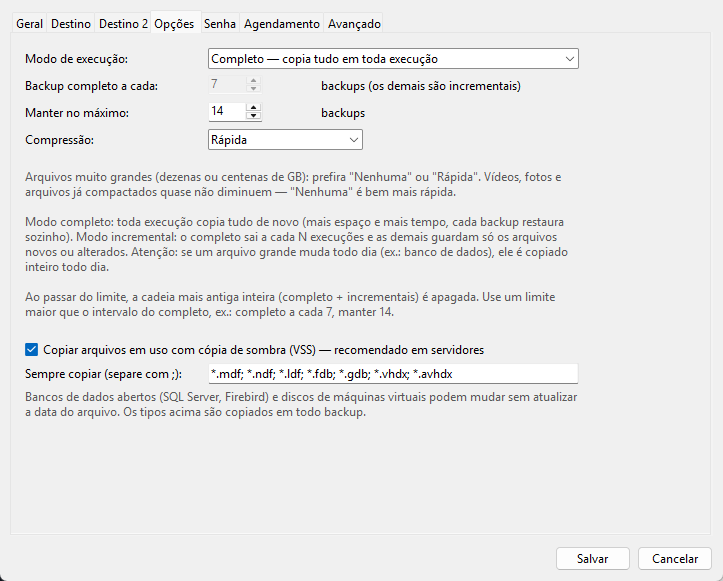Switch to the Geral tab
Image resolution: width=723 pixels, height=581 pixels.
(30, 24)
